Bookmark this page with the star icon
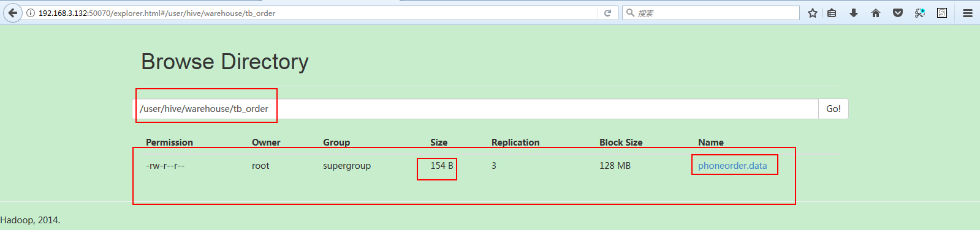The height and width of the screenshot is (230, 980). pyautogui.click(x=813, y=13)
